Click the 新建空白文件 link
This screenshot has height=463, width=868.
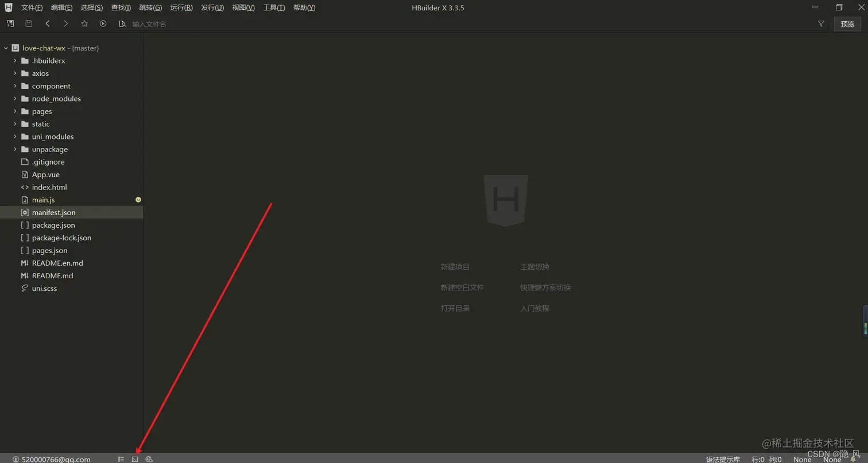(x=462, y=287)
